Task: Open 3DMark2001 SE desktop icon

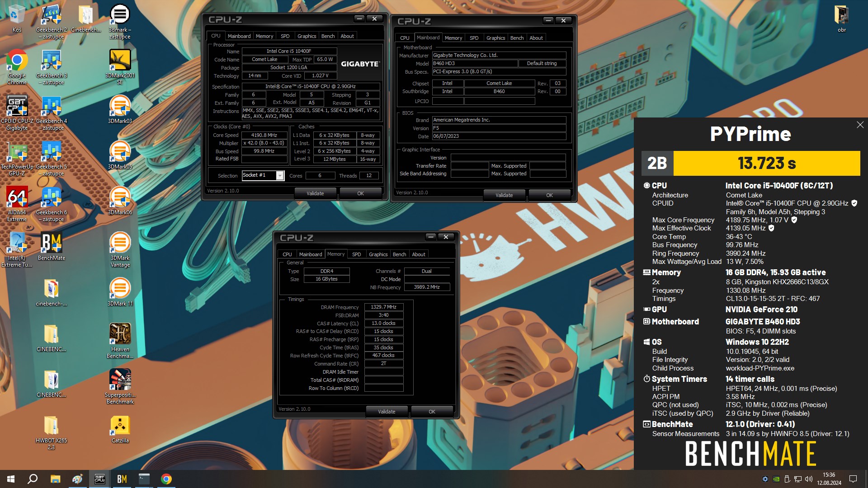Action: (x=120, y=67)
